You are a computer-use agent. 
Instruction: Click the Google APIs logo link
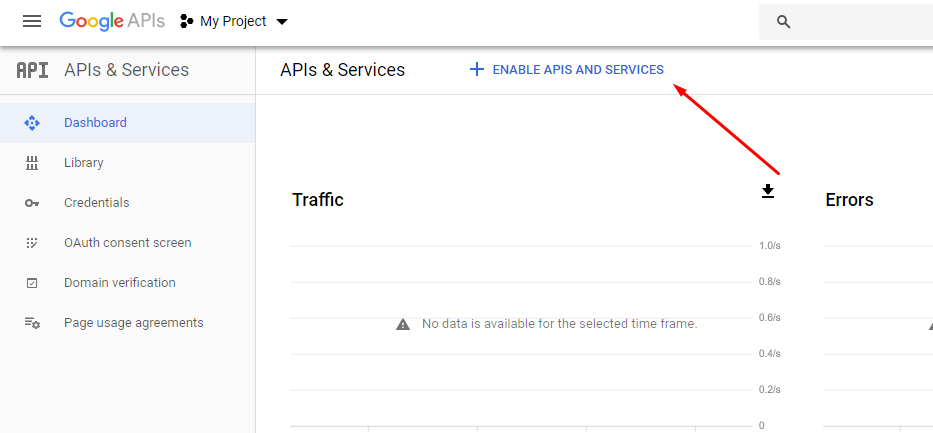[x=110, y=21]
